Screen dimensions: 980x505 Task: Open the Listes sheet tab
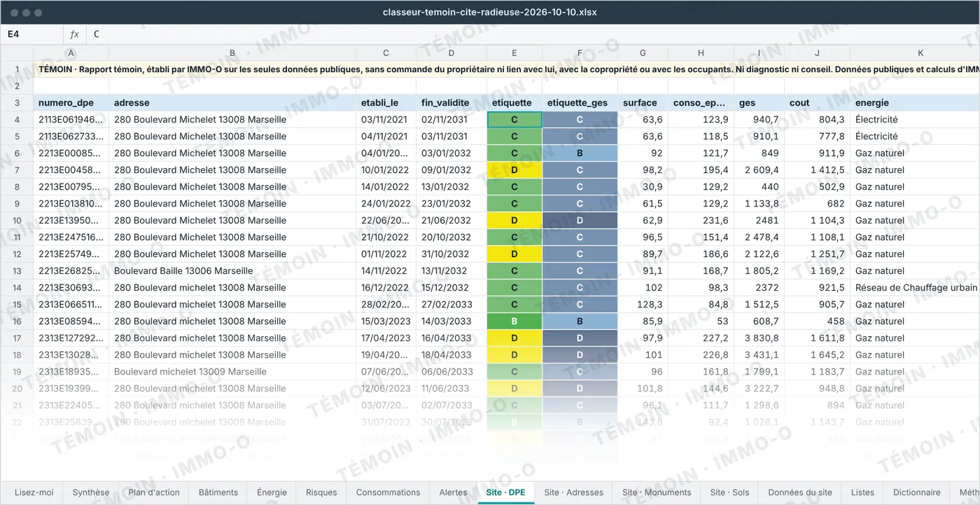pyautogui.click(x=862, y=492)
